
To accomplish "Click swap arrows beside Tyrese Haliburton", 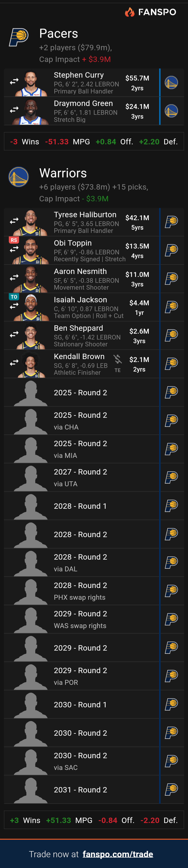I will [14, 221].
